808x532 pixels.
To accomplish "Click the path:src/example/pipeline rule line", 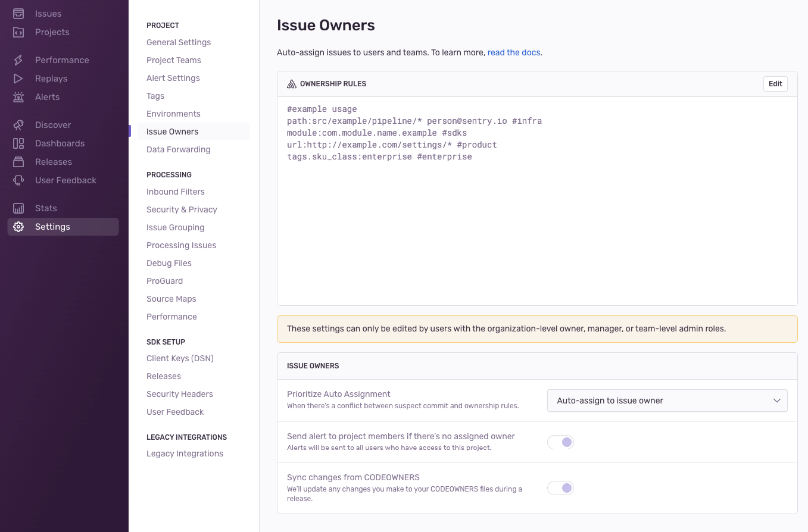I will [x=414, y=121].
